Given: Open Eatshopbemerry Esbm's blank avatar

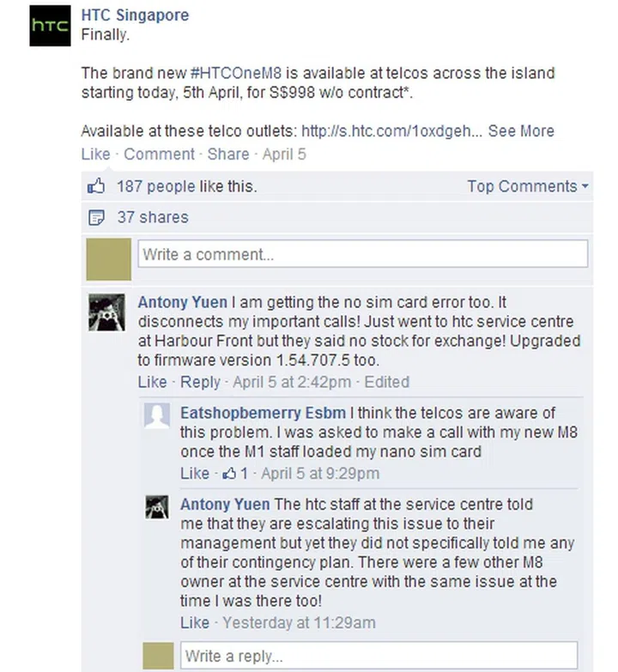Looking at the screenshot, I should click(157, 415).
